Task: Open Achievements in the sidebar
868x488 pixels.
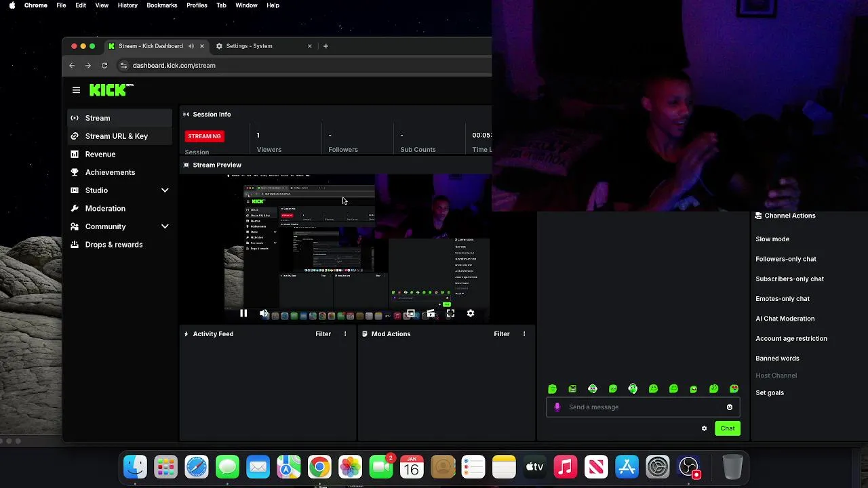Action: tap(120, 172)
